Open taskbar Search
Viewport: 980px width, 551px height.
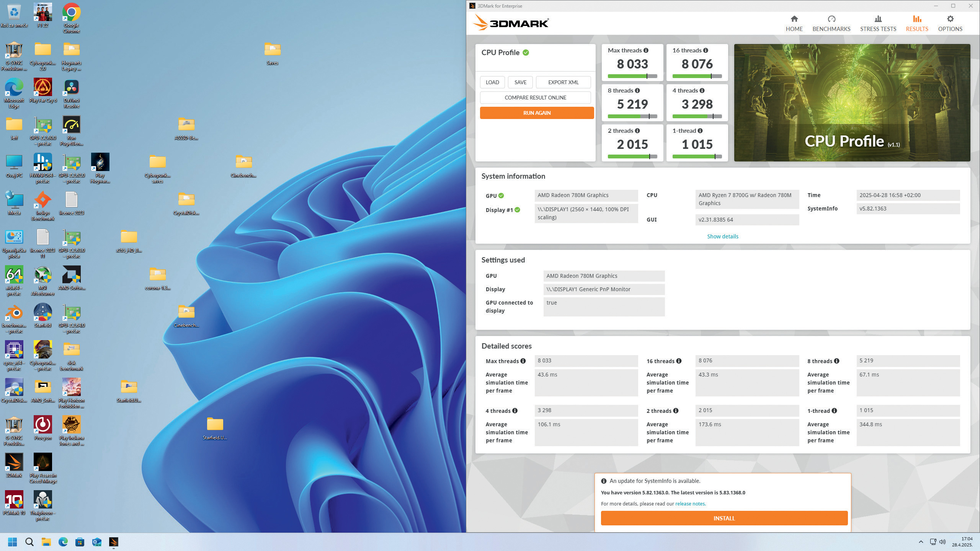tap(29, 542)
